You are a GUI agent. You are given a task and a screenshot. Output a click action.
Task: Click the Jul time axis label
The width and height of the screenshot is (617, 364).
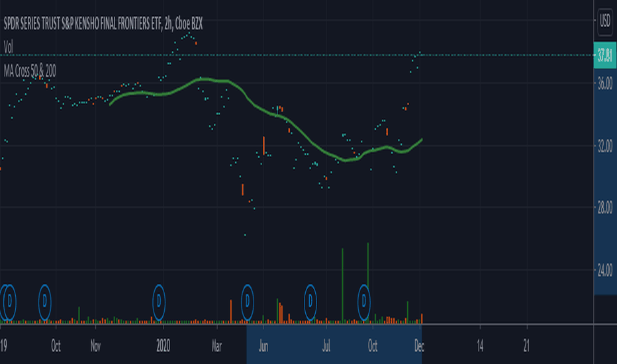[x=326, y=346]
